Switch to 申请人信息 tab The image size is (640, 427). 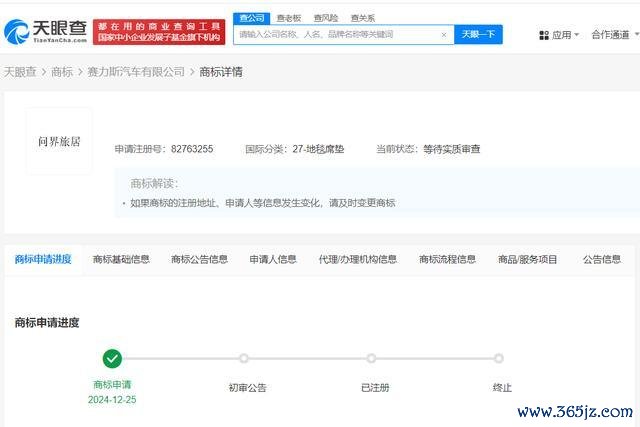pyautogui.click(x=273, y=259)
